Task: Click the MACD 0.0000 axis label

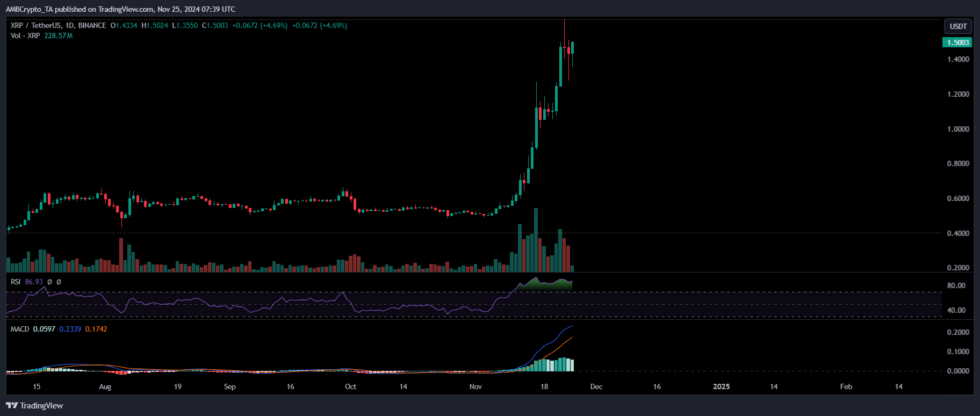Action: [958, 371]
